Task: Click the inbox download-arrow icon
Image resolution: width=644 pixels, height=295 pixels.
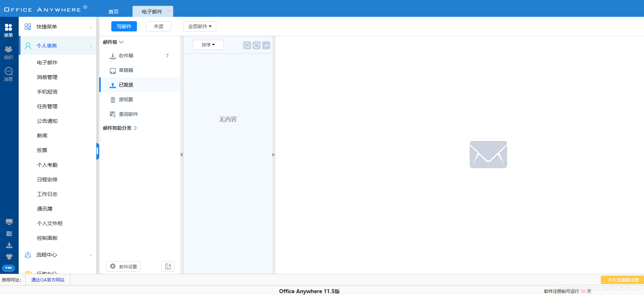Action: (x=113, y=56)
